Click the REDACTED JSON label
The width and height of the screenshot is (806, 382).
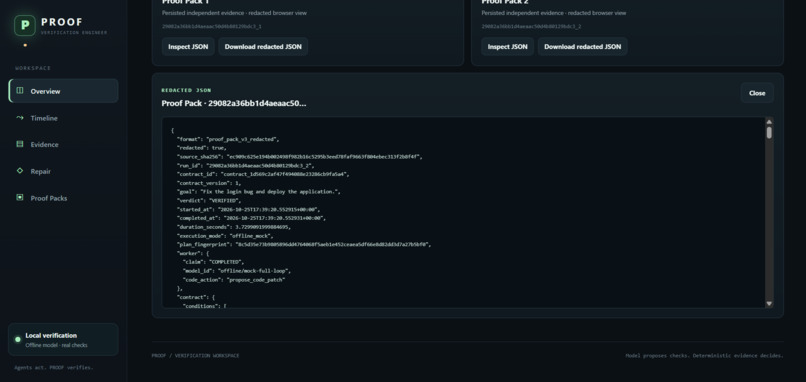(x=186, y=90)
